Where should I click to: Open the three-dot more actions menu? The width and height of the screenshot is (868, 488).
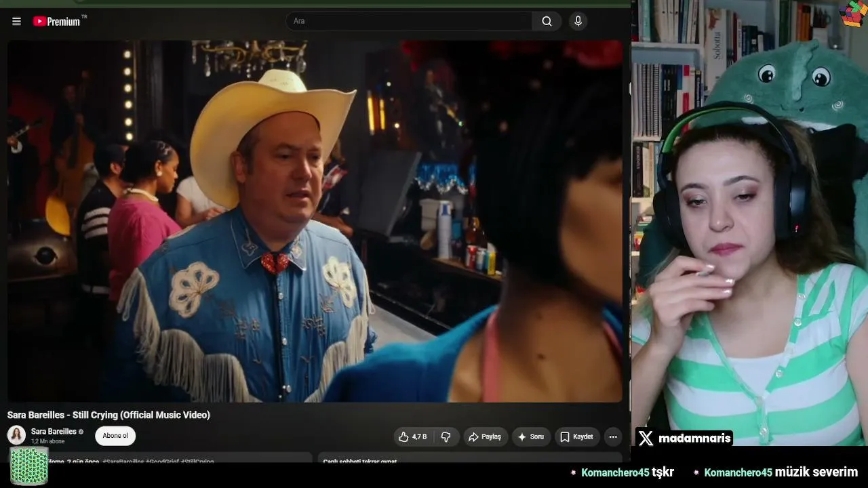coord(613,437)
